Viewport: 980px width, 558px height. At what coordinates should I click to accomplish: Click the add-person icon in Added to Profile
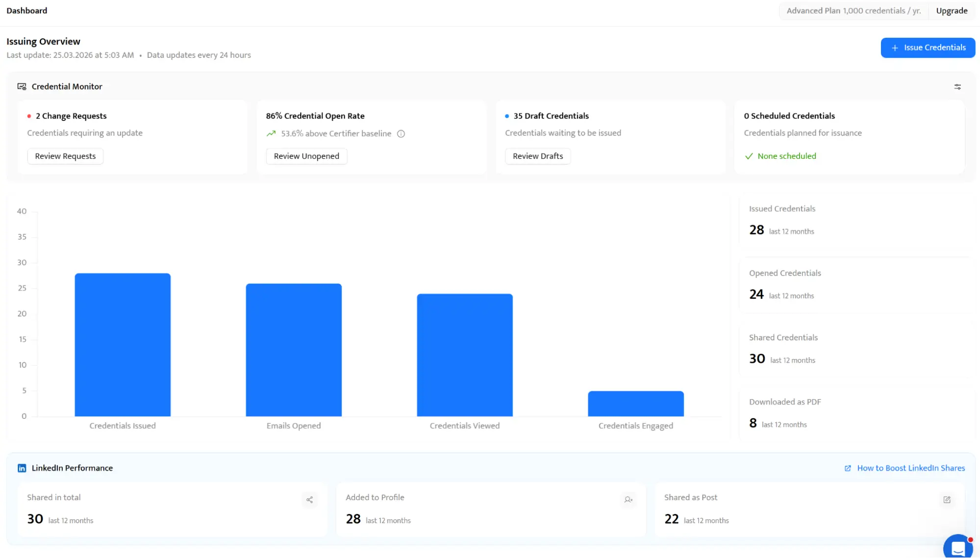coord(628,500)
